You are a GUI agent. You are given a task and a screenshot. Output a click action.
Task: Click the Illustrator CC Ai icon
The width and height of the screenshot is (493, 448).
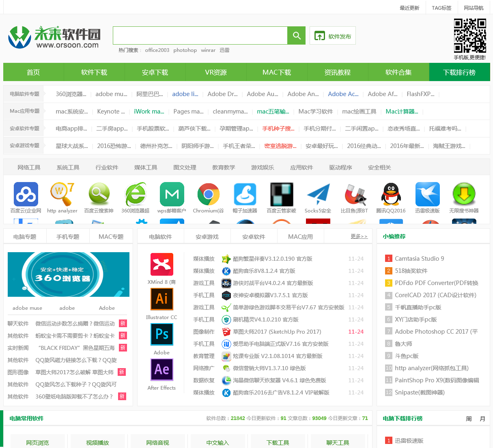[x=162, y=299]
